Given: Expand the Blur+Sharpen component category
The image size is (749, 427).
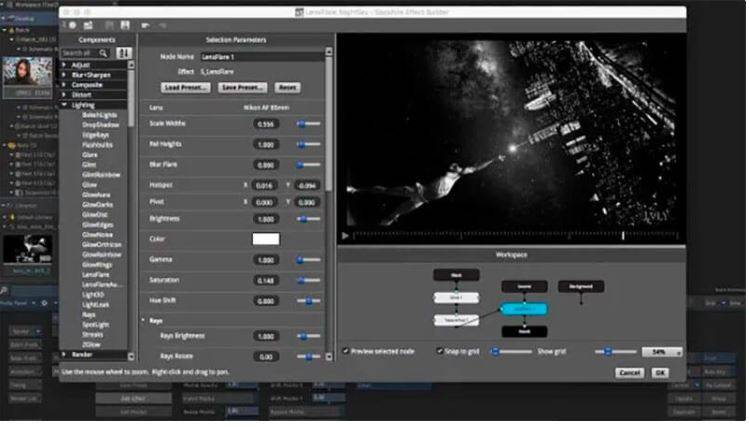Looking at the screenshot, I should [64, 74].
